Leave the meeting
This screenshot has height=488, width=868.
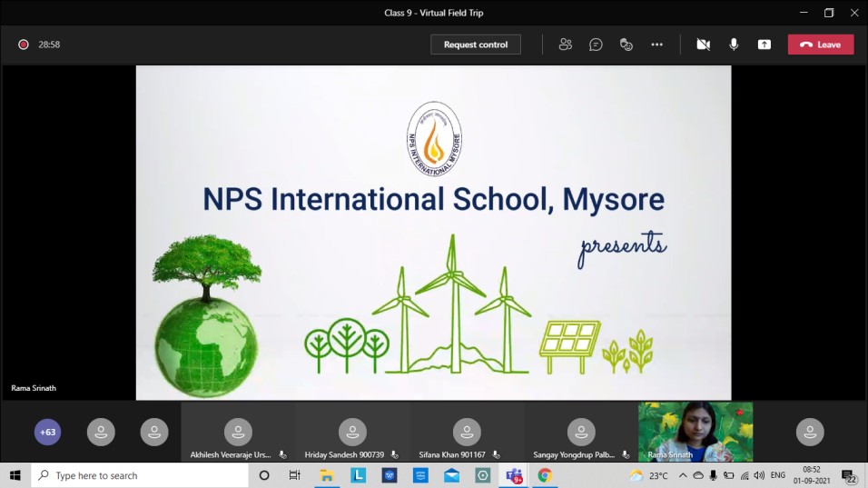(821, 45)
